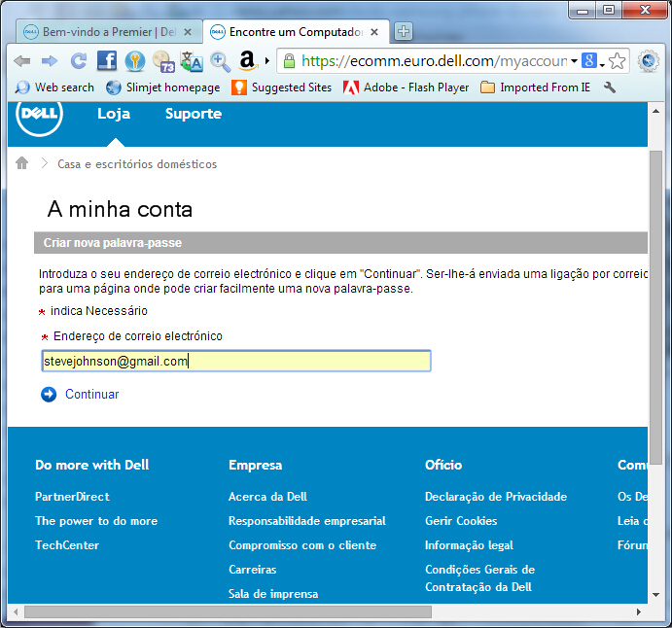Open the password key toolbar icon
The width and height of the screenshot is (672, 628).
pyautogui.click(x=135, y=61)
